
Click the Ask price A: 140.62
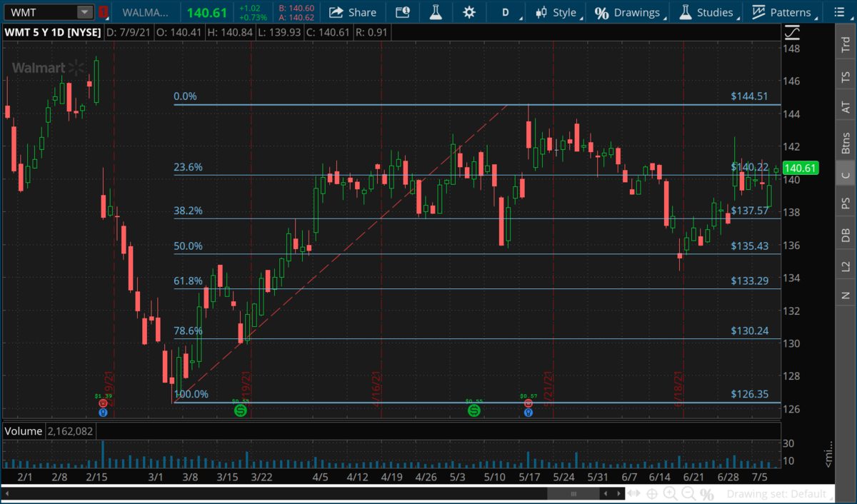[296, 17]
